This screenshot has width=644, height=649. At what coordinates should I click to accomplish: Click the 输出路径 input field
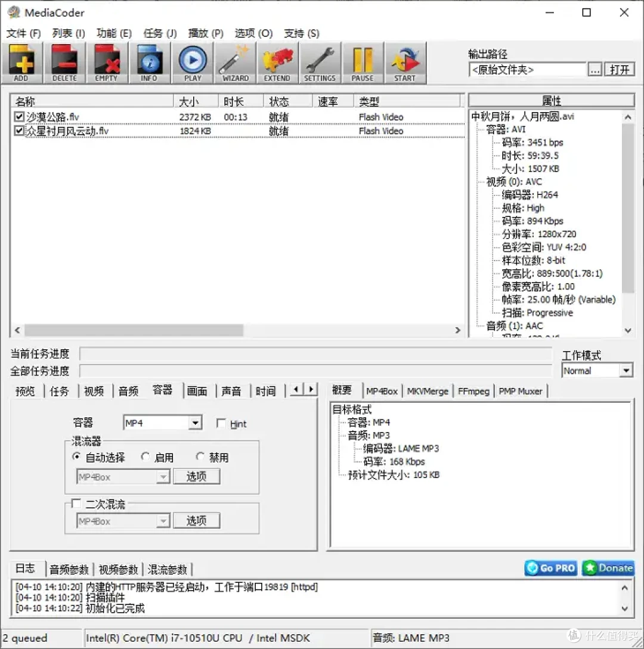[x=528, y=70]
